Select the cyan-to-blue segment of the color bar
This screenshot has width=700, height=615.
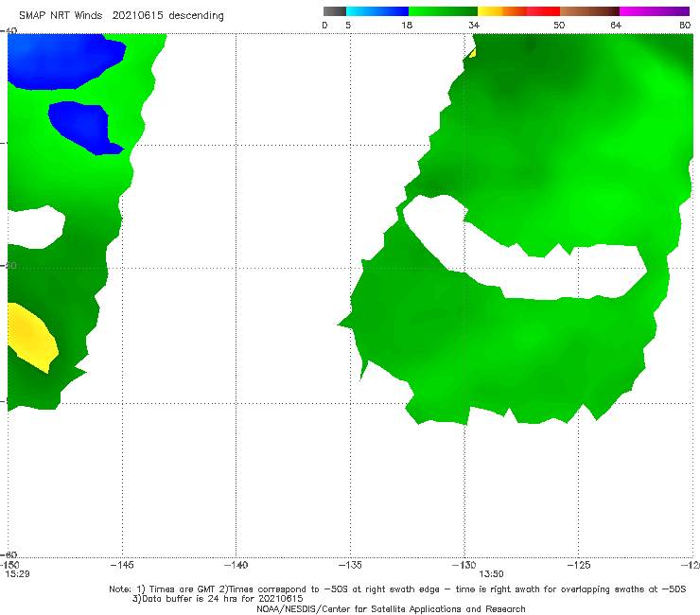pyautogui.click(x=377, y=11)
